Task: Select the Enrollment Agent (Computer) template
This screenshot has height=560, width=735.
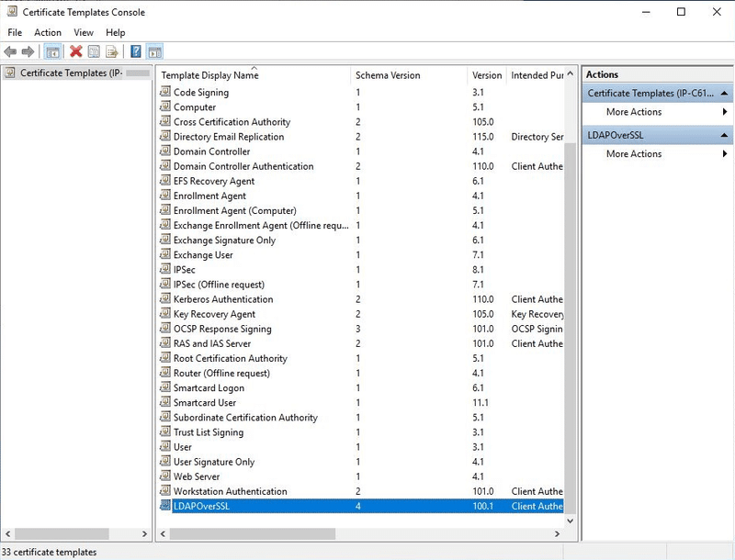Action: (235, 211)
